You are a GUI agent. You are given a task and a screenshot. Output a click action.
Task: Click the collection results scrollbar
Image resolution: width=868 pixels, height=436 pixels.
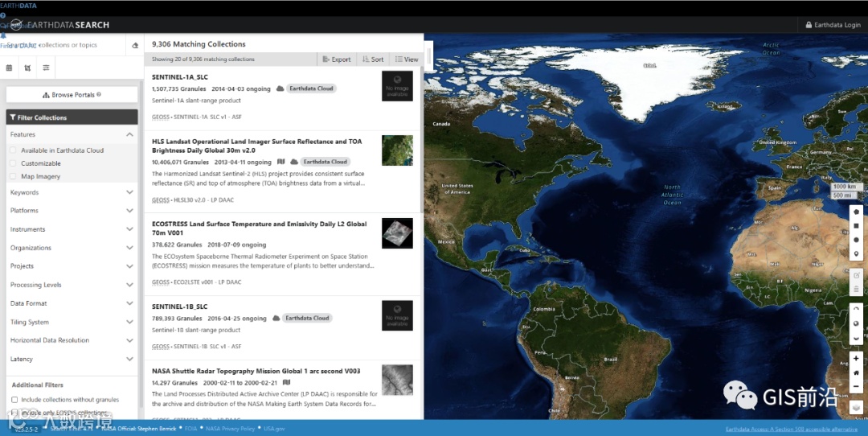coord(421,140)
